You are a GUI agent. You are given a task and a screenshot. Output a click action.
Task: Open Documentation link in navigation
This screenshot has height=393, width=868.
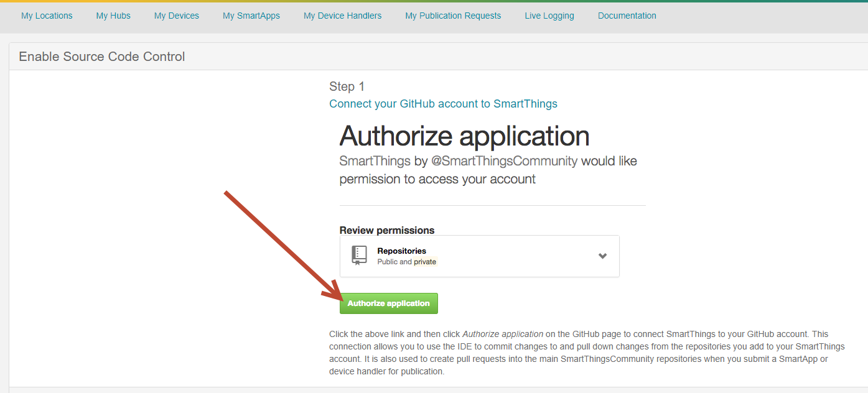(627, 16)
